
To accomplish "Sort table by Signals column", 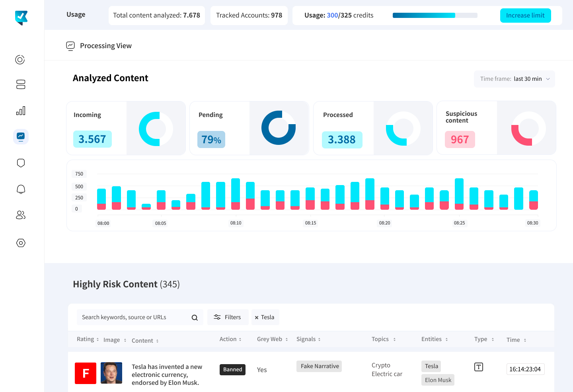I will (308, 339).
